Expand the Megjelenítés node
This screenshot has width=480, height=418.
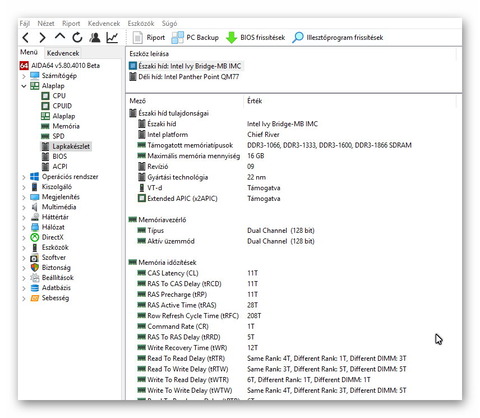click(24, 197)
